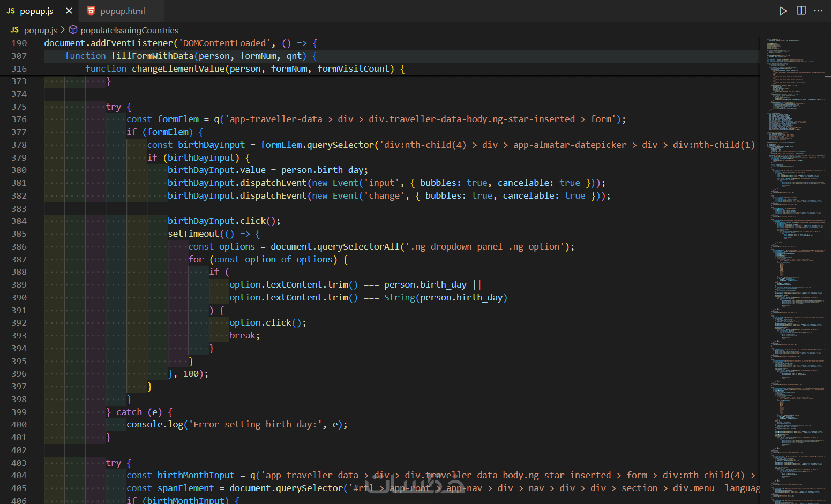
Task: Jump to sticky header 'function changeElementValue'
Action: 245,69
